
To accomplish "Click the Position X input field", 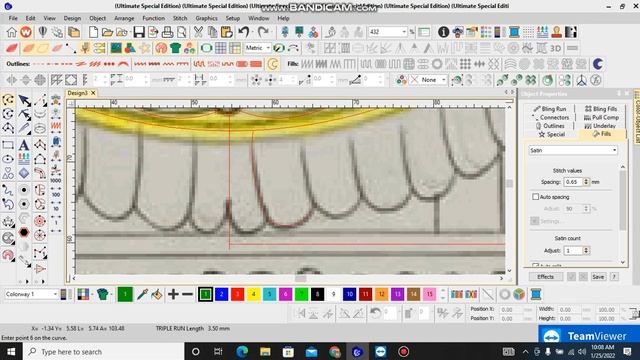I will pos(511,310).
